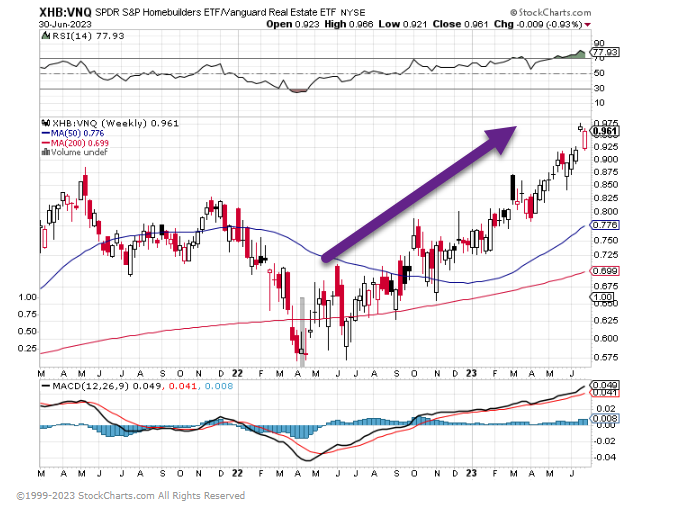
Task: Click the 0.008 histogram value tag on right
Action: click(605, 418)
